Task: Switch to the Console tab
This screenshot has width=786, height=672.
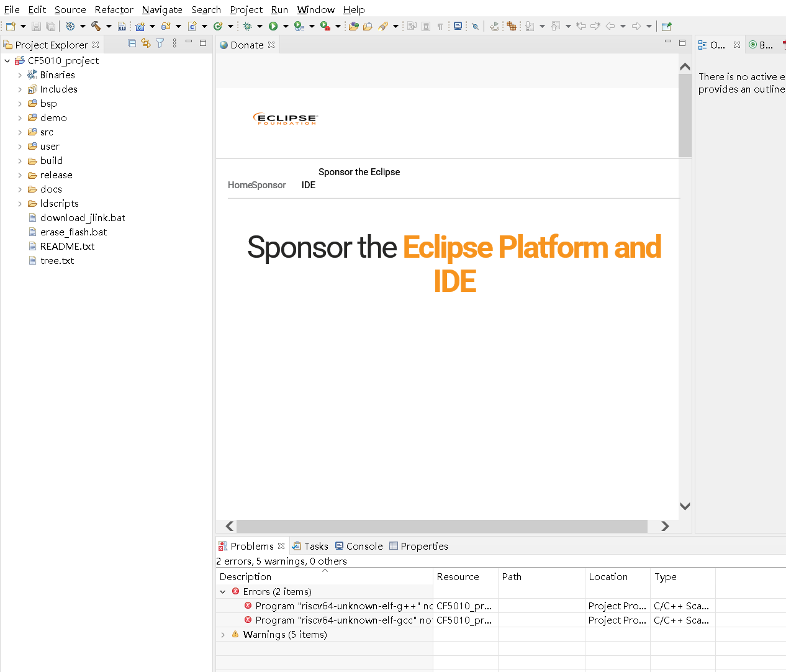Action: pos(359,546)
